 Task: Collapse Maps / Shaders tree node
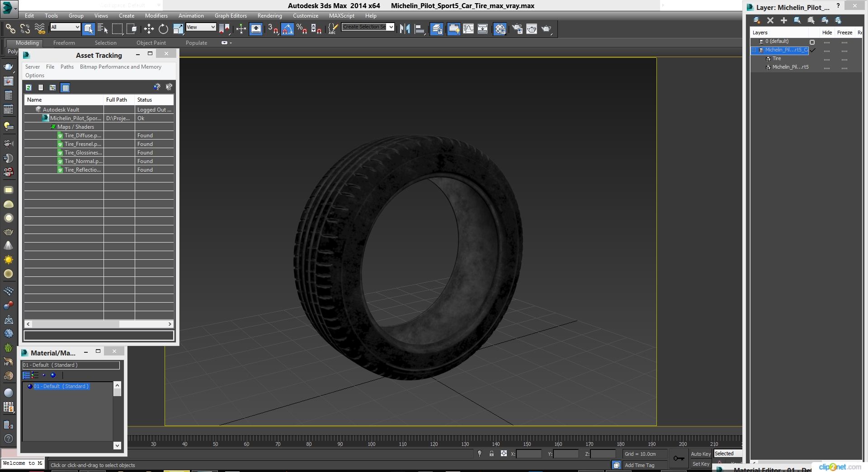(53, 127)
